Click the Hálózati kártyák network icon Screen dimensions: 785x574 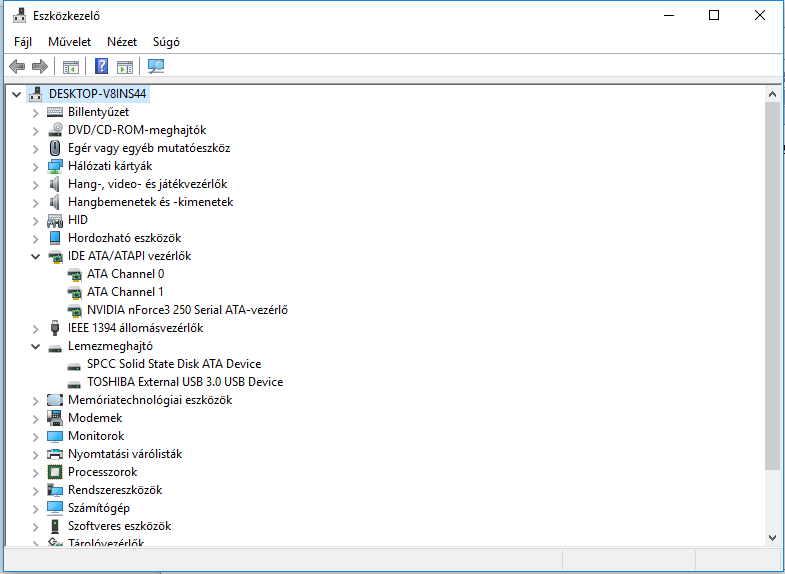(x=55, y=166)
